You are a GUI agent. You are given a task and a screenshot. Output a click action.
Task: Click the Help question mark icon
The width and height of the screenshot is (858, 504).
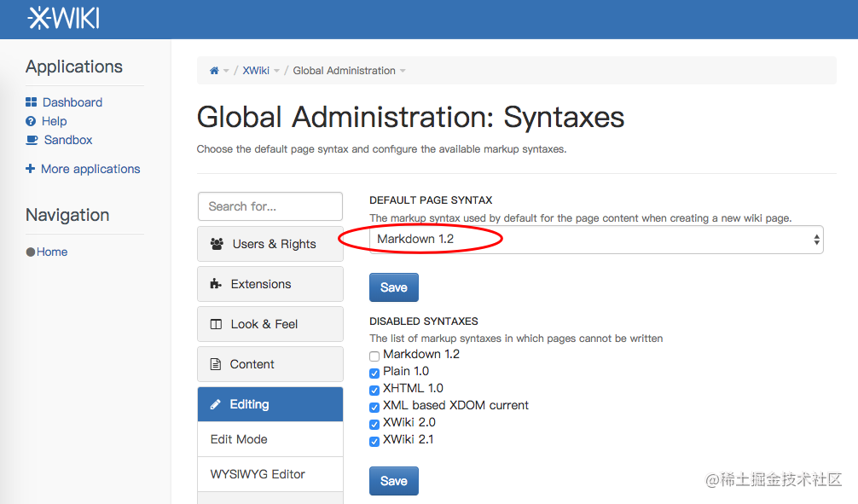coord(31,121)
